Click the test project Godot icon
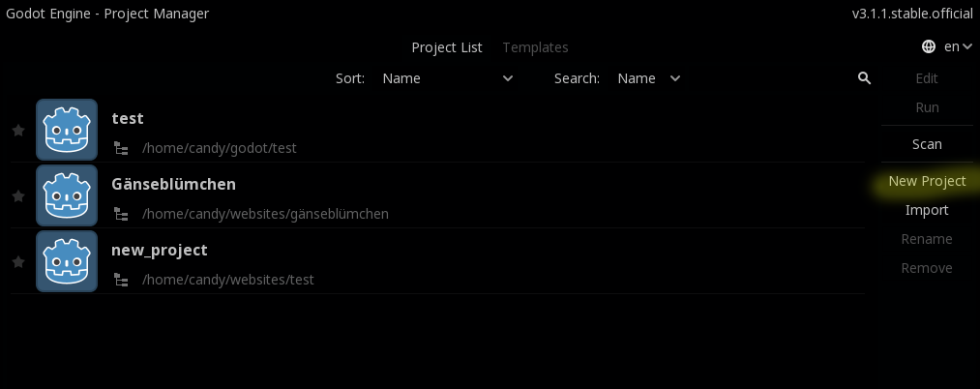980x389 pixels. click(67, 130)
